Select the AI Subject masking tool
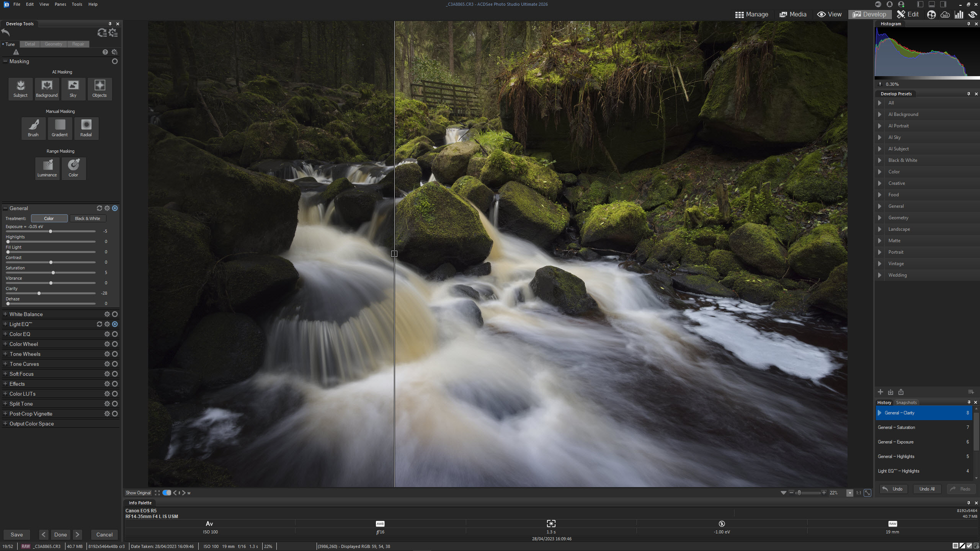This screenshot has width=980, height=551. pos(20,89)
